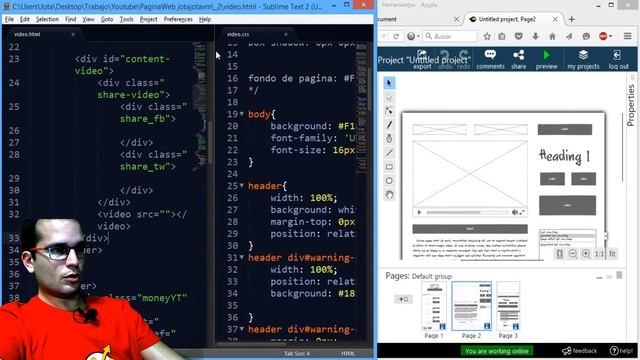The image size is (640, 360).
Task: Select the line tool
Action: point(389,153)
